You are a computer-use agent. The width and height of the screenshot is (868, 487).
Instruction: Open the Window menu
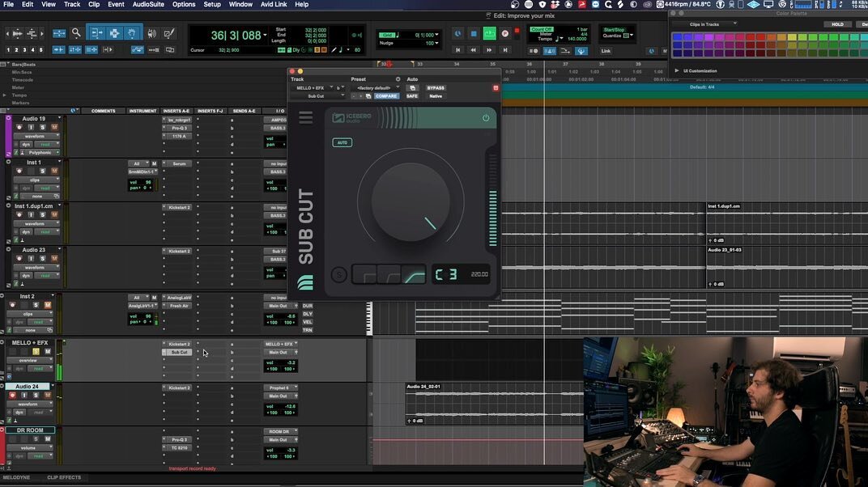(240, 4)
